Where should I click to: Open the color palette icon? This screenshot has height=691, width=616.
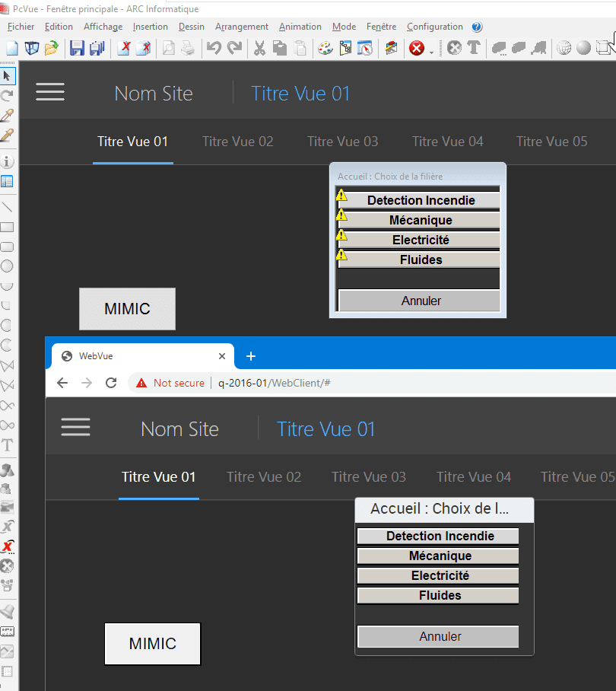(x=325, y=48)
